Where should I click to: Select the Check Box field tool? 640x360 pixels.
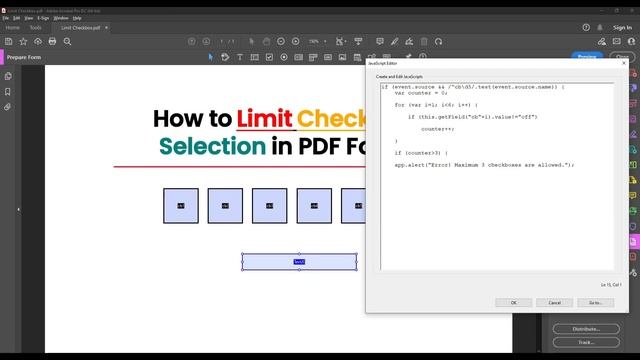(269, 58)
